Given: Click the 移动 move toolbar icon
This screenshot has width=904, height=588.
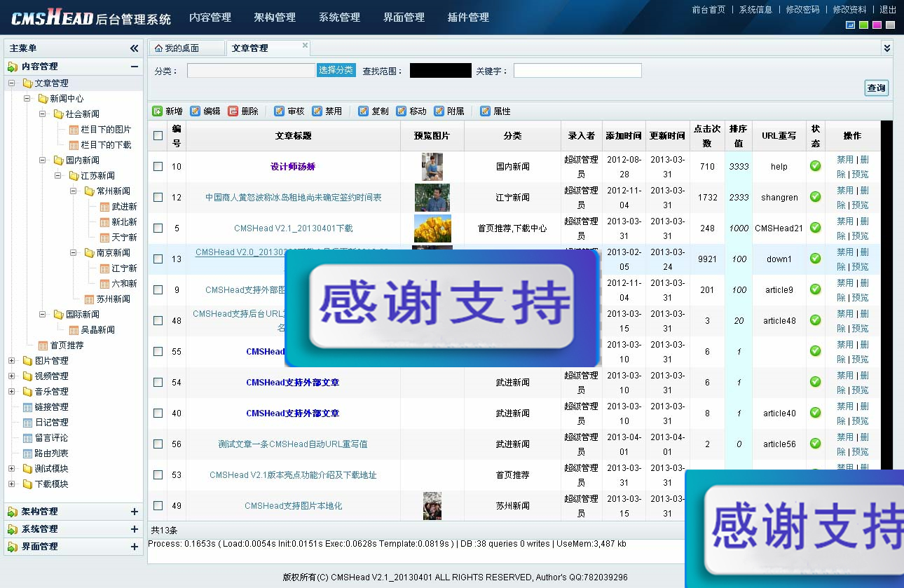Looking at the screenshot, I should (402, 111).
